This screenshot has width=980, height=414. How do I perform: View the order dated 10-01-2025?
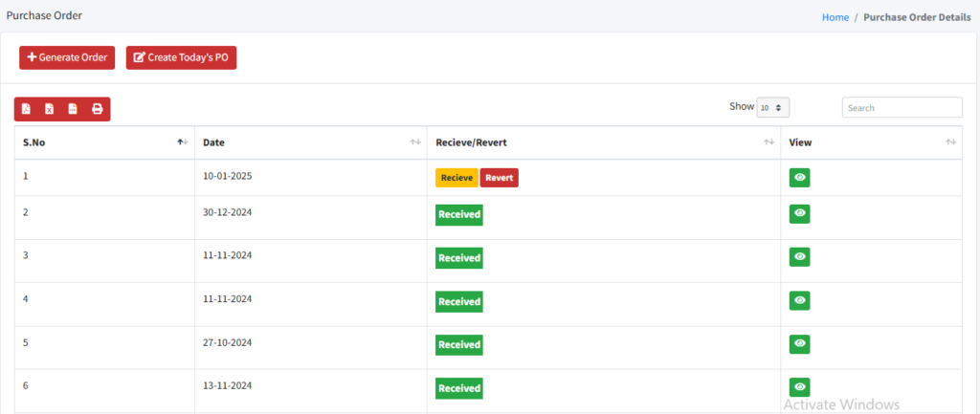pyautogui.click(x=799, y=178)
